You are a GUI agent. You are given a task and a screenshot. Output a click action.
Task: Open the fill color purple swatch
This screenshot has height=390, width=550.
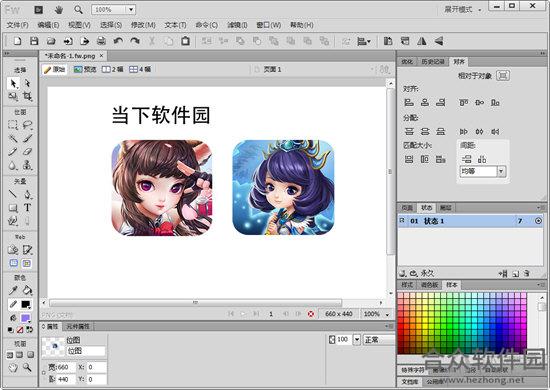(25, 318)
